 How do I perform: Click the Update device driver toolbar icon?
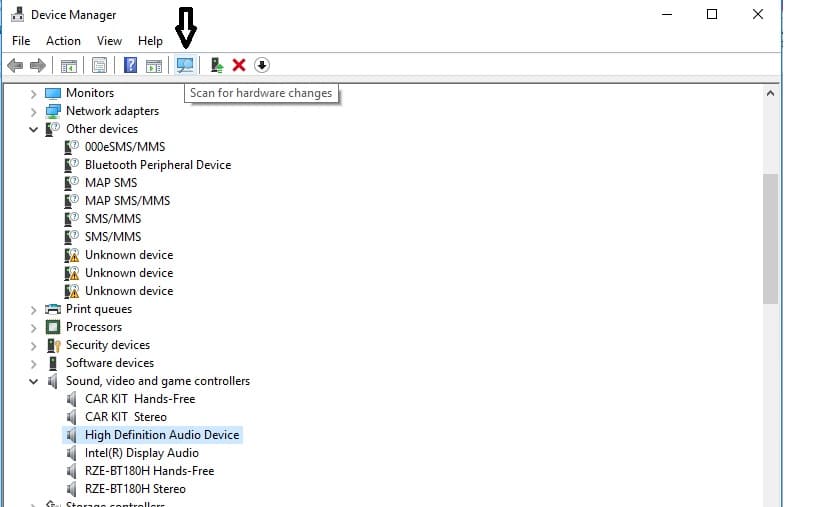coord(216,65)
